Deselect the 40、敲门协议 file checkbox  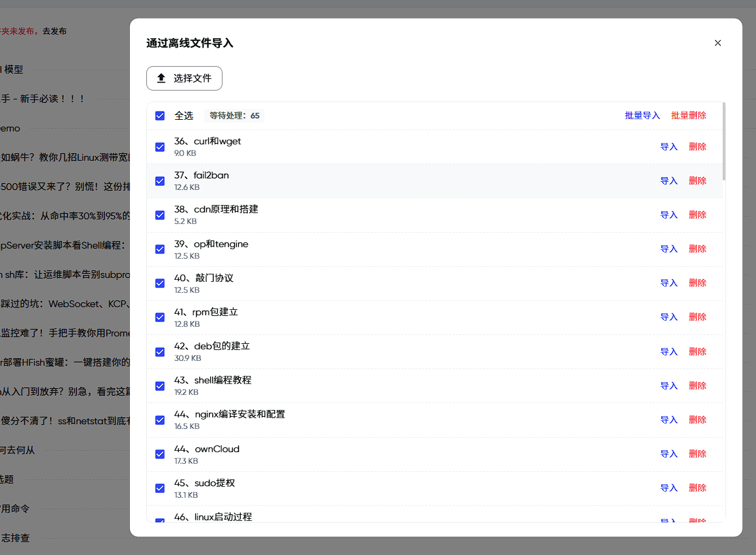160,283
